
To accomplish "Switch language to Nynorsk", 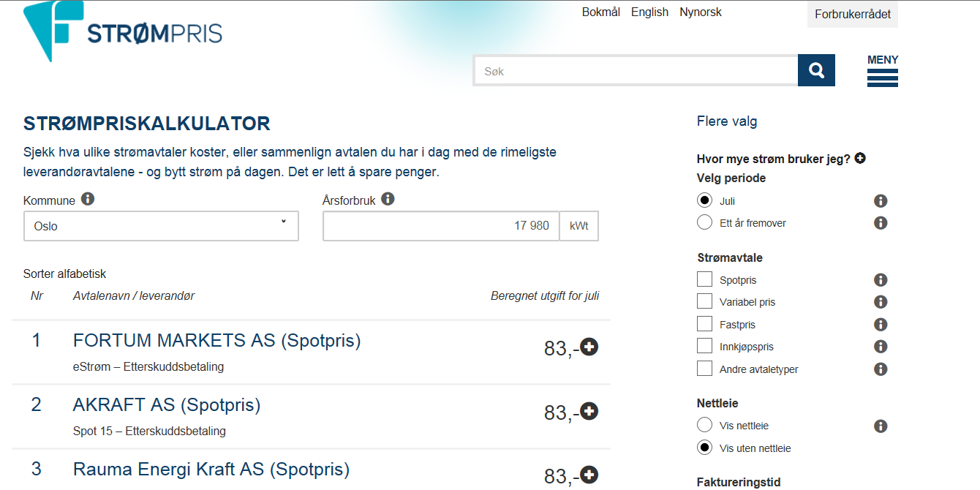I will (x=701, y=12).
